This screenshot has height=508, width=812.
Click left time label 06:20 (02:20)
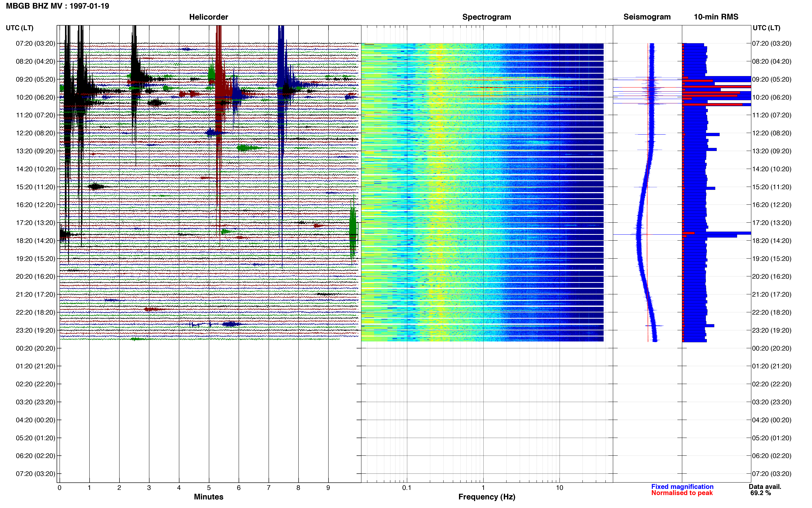coord(36,456)
